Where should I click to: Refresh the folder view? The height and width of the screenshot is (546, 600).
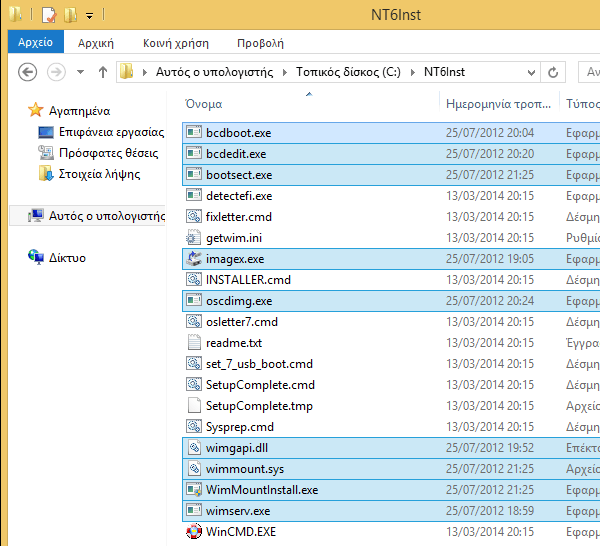click(x=553, y=72)
